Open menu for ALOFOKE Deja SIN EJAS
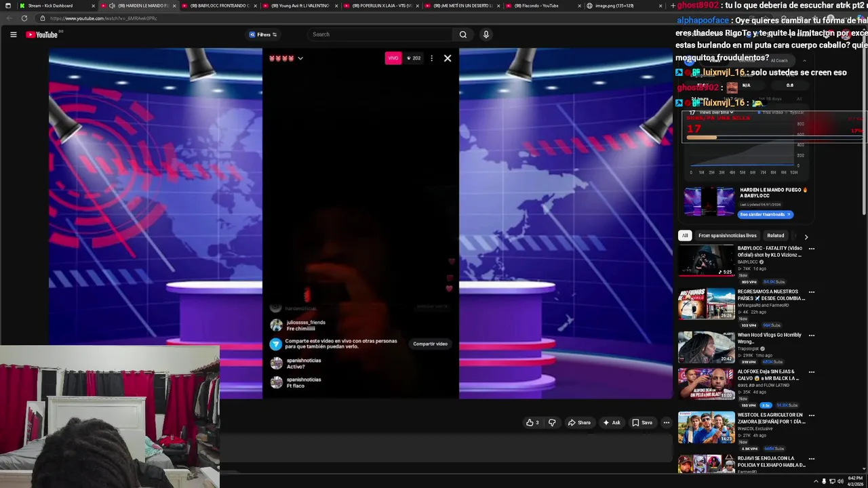 tap(811, 372)
